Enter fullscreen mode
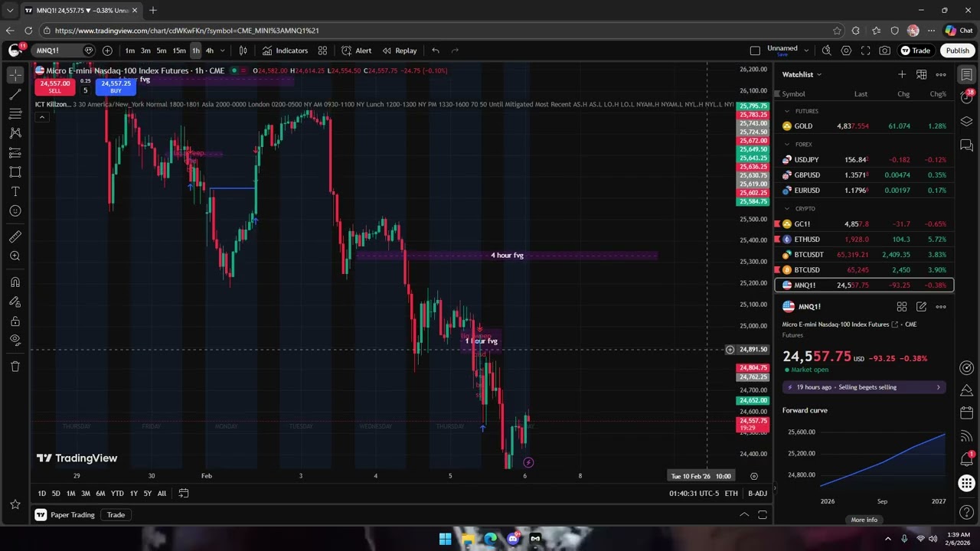 pos(865,51)
